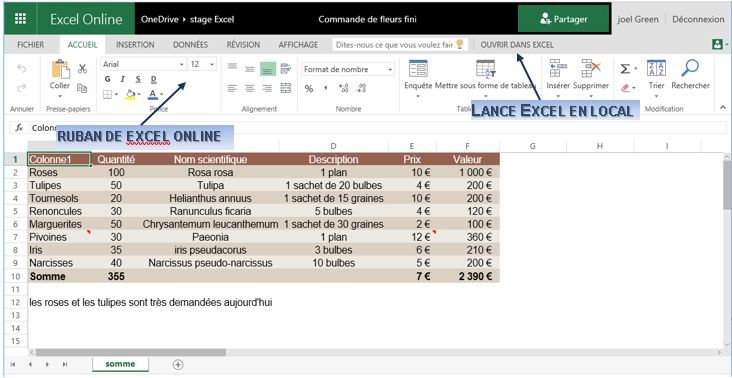Add a new sheet with plus icon
Viewport: 732px width, 378px height.
pyautogui.click(x=177, y=364)
